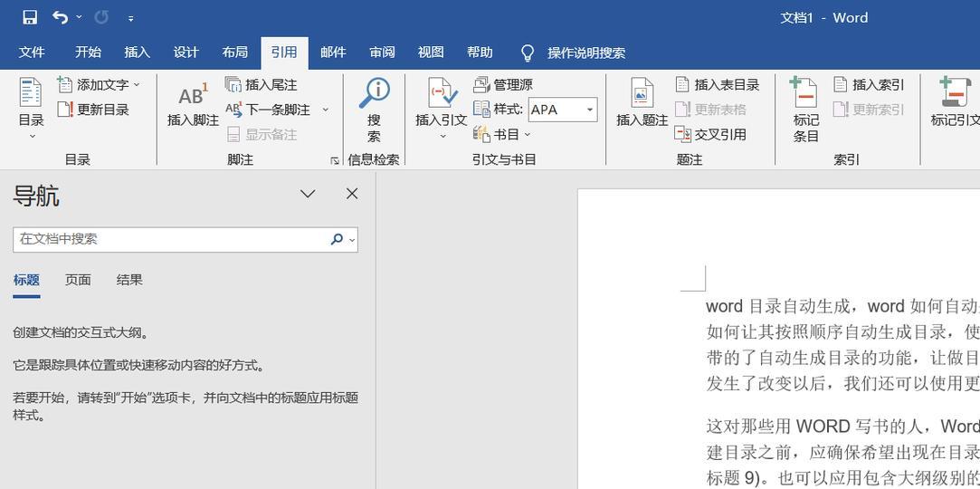The height and width of the screenshot is (489, 980).
Task: Select the 结果 tab in navigation pane
Action: coord(129,280)
